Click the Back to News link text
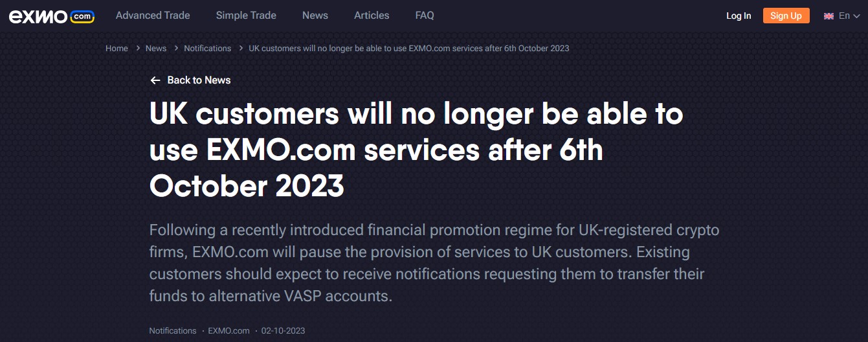This screenshot has height=342, width=868. (x=199, y=80)
